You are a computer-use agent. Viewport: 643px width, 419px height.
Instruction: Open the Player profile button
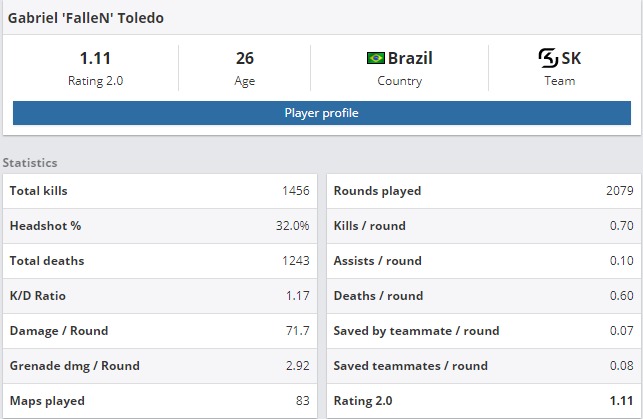tap(322, 113)
